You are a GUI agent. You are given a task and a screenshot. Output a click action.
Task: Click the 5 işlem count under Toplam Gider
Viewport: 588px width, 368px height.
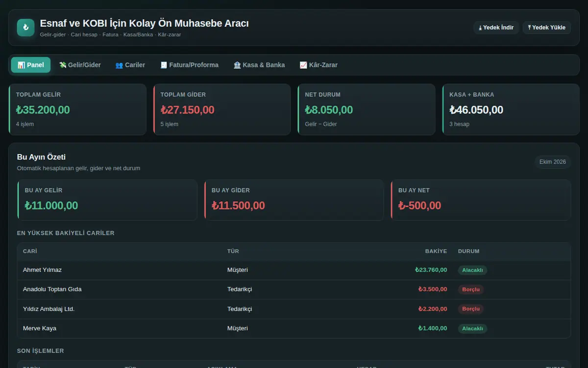point(170,124)
